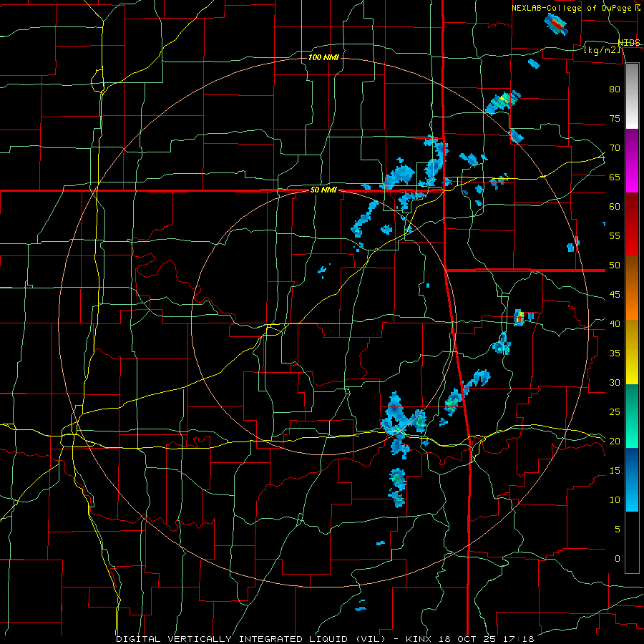The width and height of the screenshot is (644, 644).
Task: Pick the orange segment of the color bar
Action: coord(632,288)
